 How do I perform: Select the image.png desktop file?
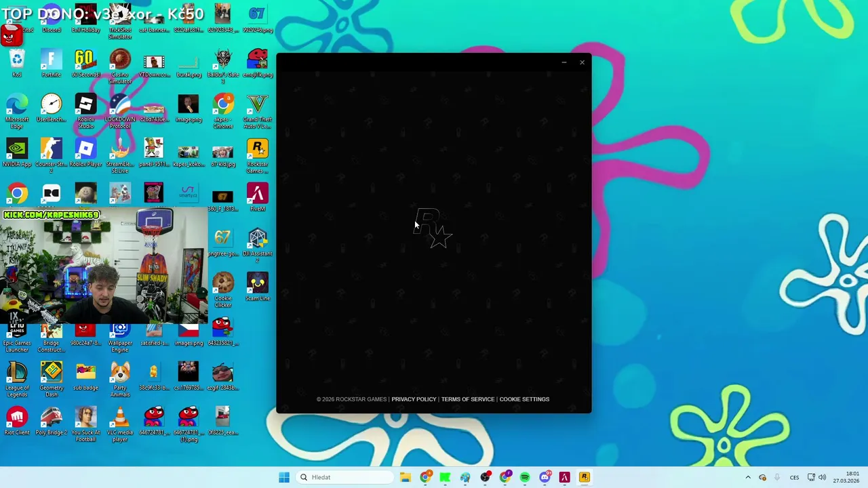189,108
